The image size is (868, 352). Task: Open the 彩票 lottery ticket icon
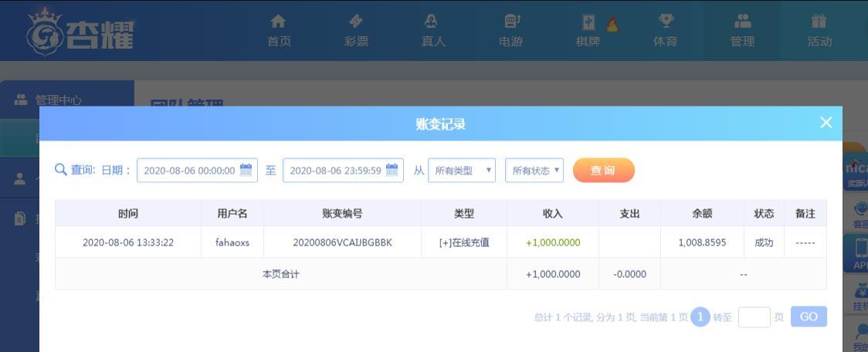(x=356, y=22)
